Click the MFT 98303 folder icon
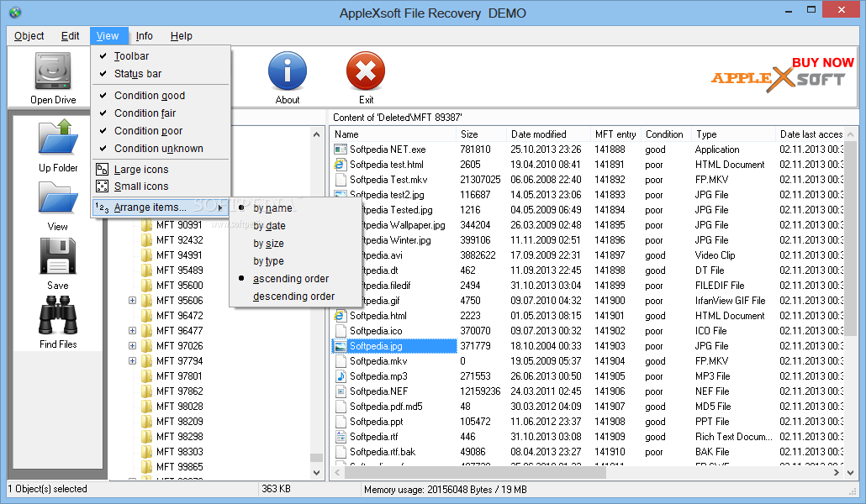 146,452
